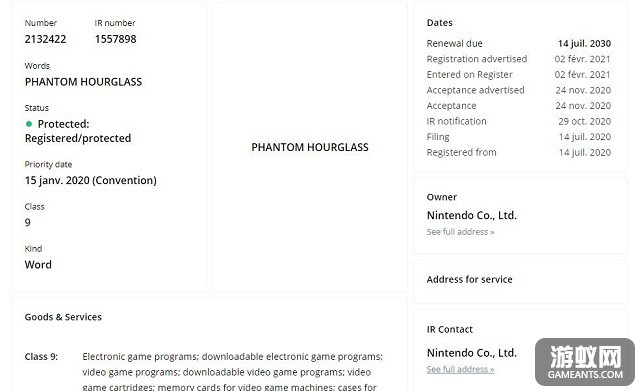Click the IR notification date 29 oct. 2020
The width and height of the screenshot is (640, 391).
point(584,121)
